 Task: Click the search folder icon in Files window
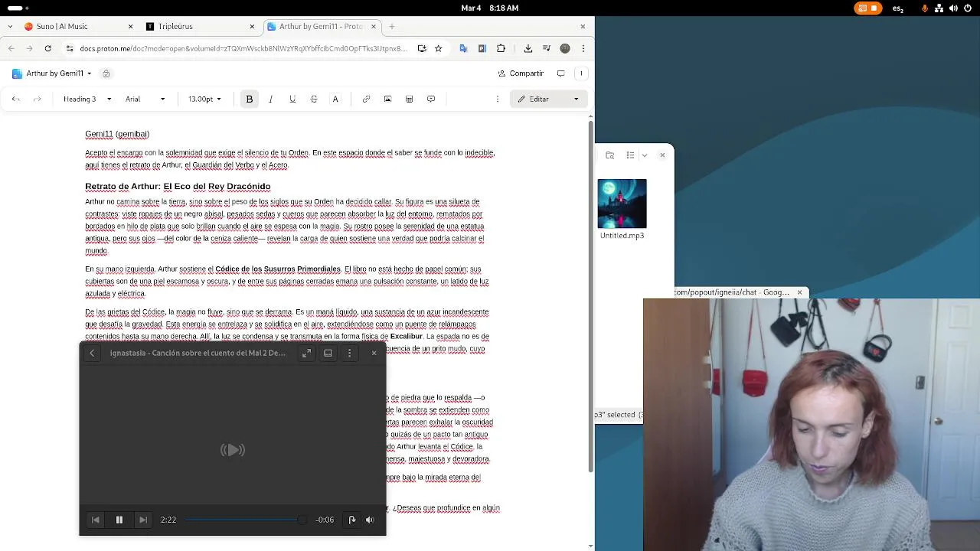tap(610, 155)
